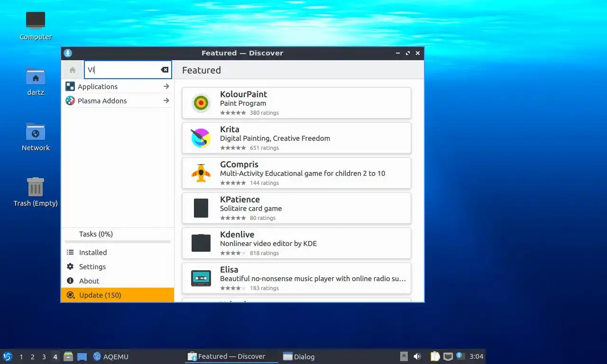This screenshot has width=607, height=364.
Task: Open the clipboard tray icon
Action: pyautogui.click(x=435, y=356)
